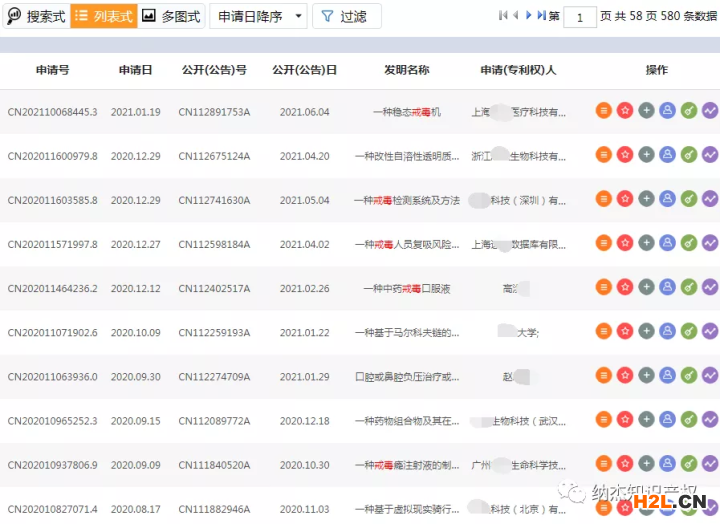Image resolution: width=720 pixels, height=524 pixels.
Task: Click blue person icon for CN202011603585.8 row
Action: (667, 199)
